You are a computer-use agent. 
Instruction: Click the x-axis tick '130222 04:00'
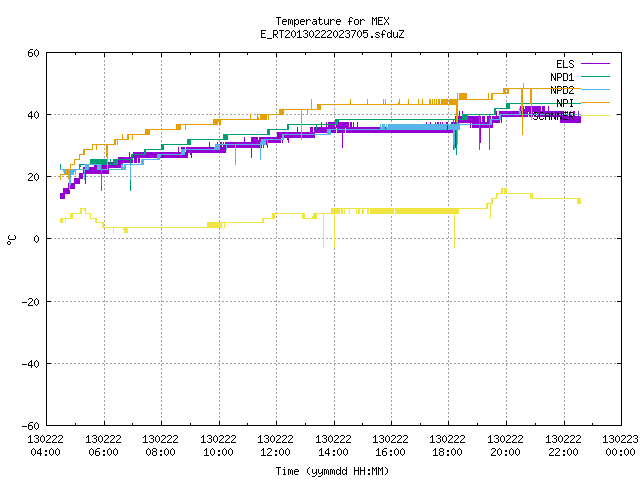click(46, 446)
